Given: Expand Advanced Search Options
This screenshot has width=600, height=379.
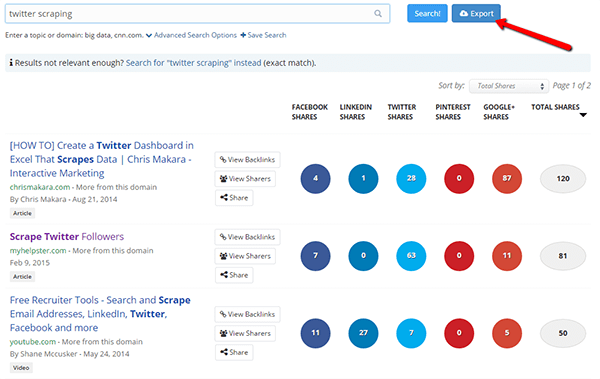Looking at the screenshot, I should (192, 35).
